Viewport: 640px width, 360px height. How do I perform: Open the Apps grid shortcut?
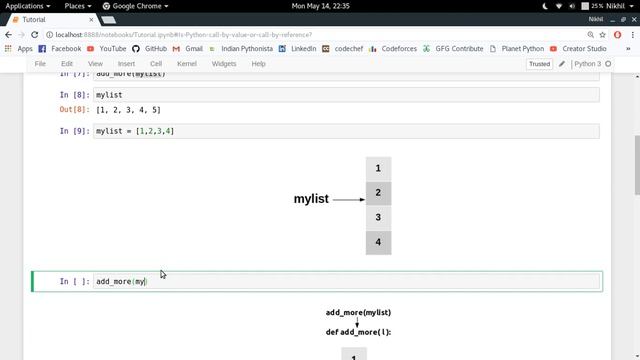(19, 49)
